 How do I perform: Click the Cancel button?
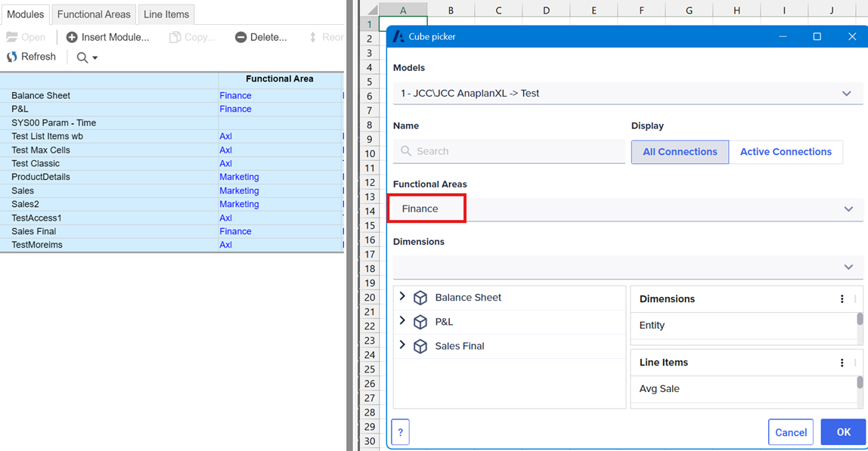point(791,432)
